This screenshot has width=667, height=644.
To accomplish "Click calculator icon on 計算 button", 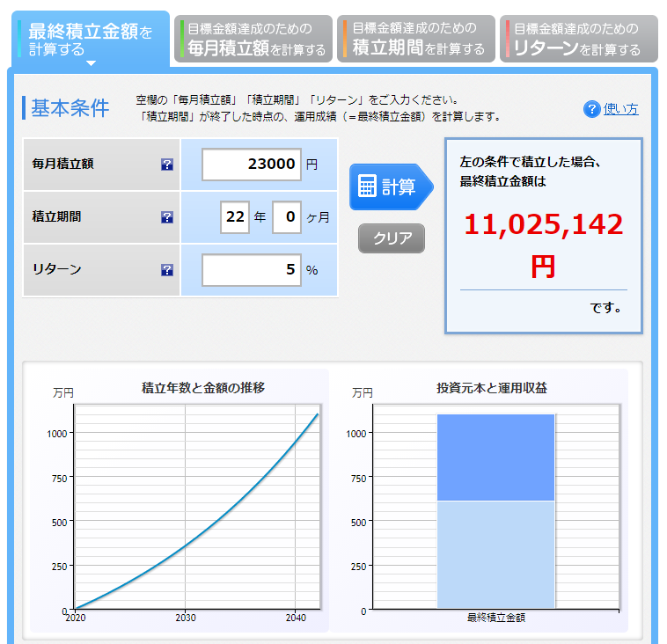I will point(367,186).
